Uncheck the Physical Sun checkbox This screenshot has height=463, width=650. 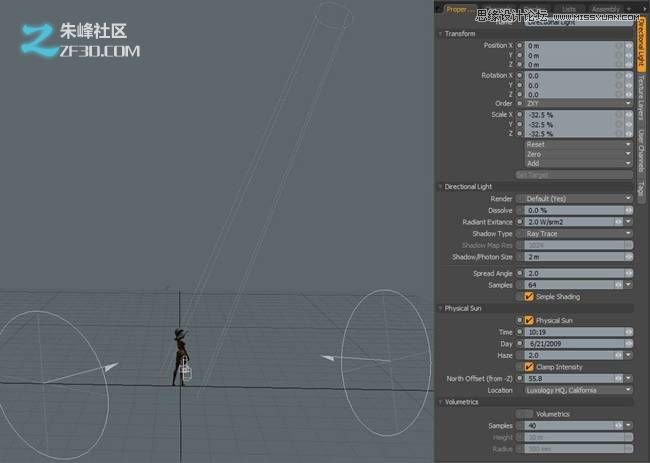point(529,320)
